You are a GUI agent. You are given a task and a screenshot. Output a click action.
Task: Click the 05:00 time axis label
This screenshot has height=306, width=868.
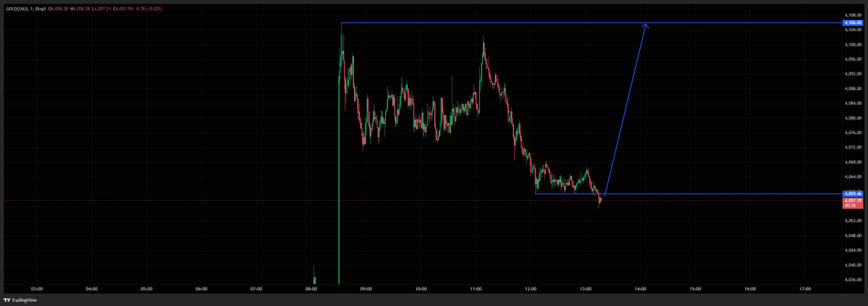point(146,289)
